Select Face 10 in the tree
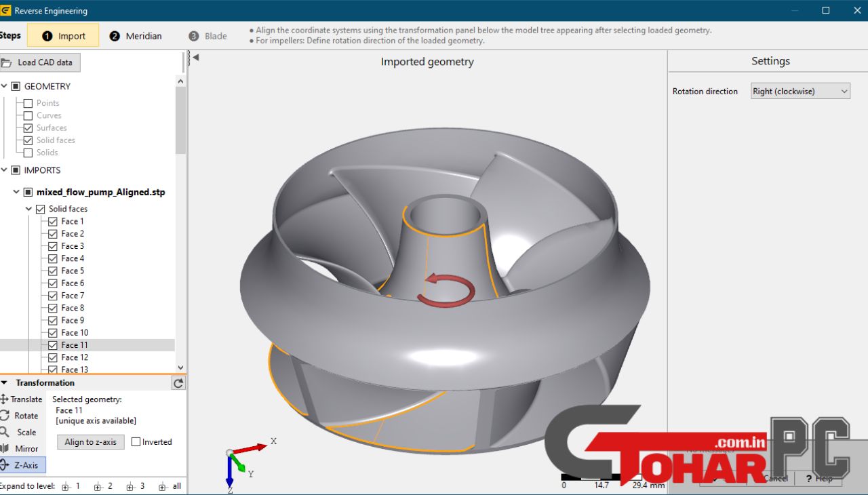868x495 pixels. tap(75, 333)
